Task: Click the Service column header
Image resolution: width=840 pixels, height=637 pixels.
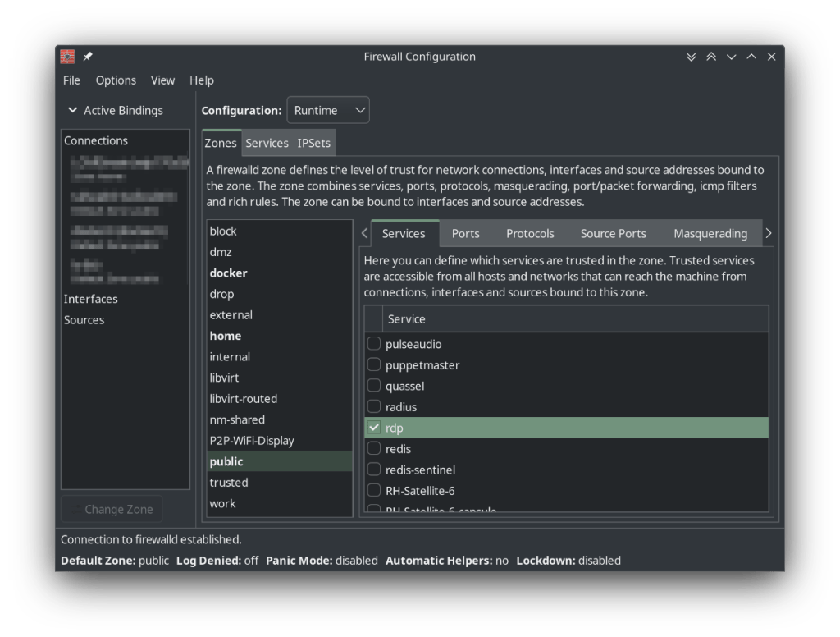Action: 407,318
